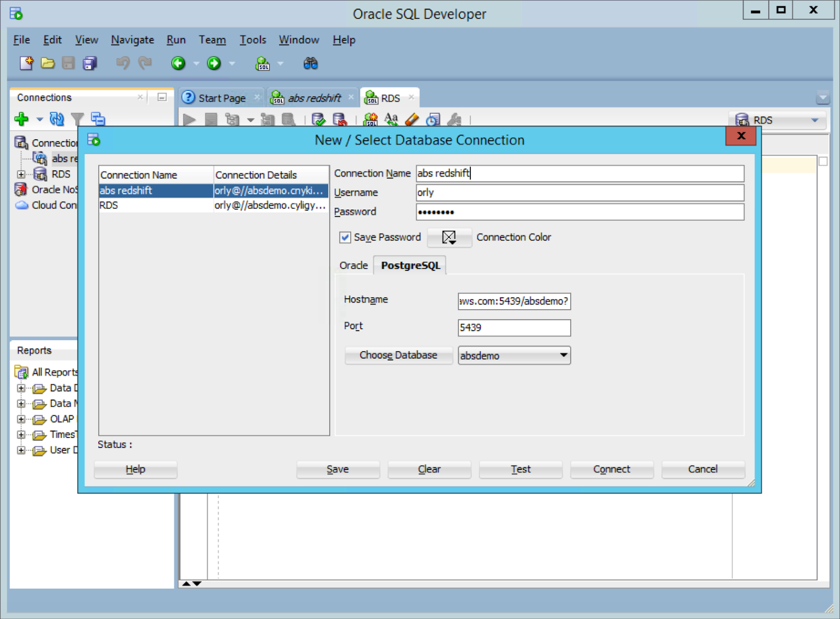Image resolution: width=840 pixels, height=619 pixels.
Task: Click the Undo arrow icon
Action: (x=123, y=64)
